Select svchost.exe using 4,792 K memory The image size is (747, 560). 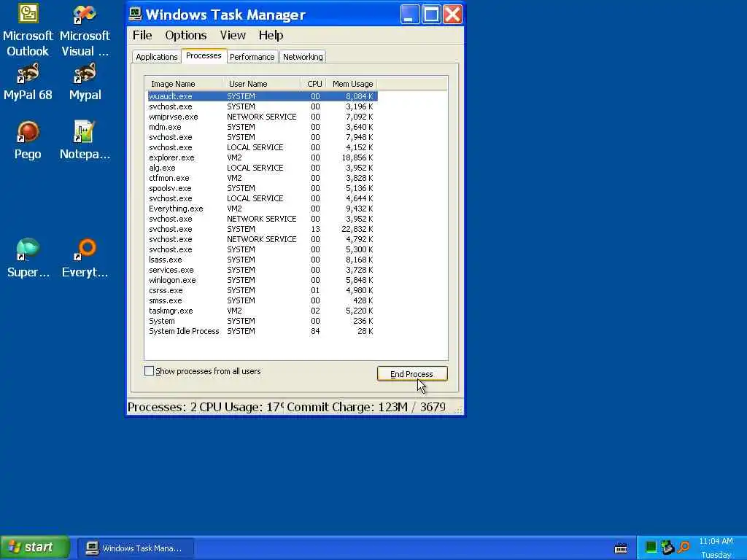[x=262, y=239]
